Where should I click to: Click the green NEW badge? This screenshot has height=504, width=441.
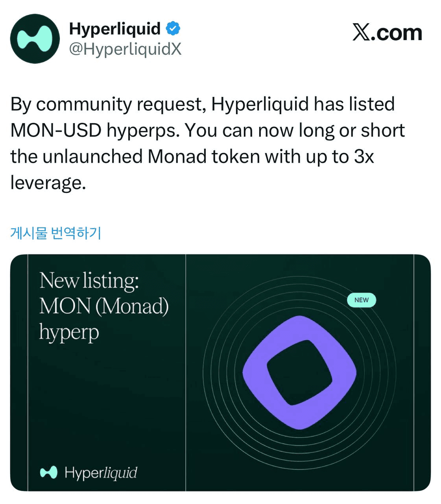click(x=361, y=300)
